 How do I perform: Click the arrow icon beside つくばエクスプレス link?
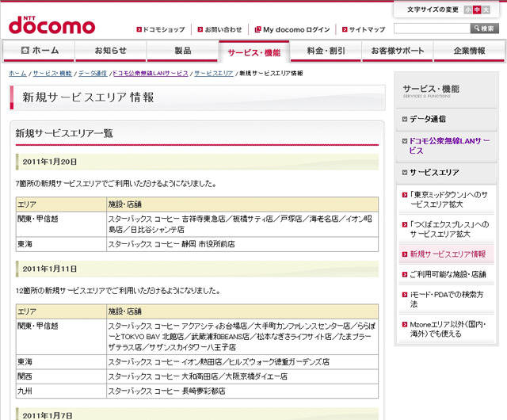[405, 224]
